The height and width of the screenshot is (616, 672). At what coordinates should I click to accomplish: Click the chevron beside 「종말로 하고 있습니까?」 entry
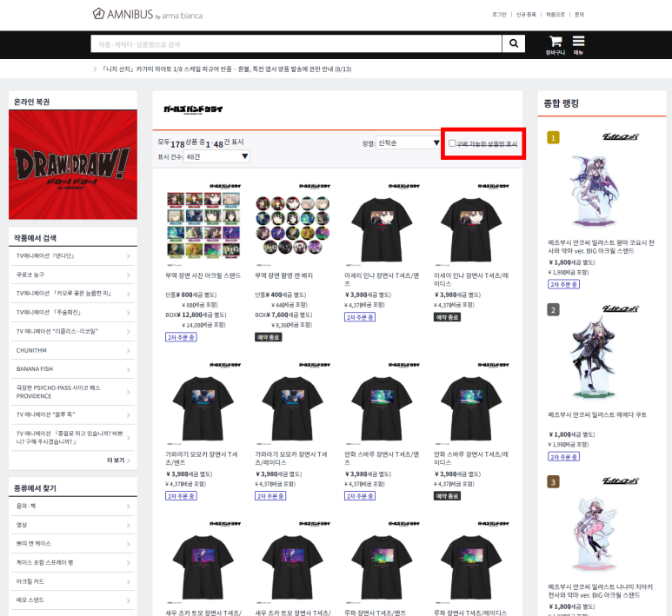coord(128,438)
